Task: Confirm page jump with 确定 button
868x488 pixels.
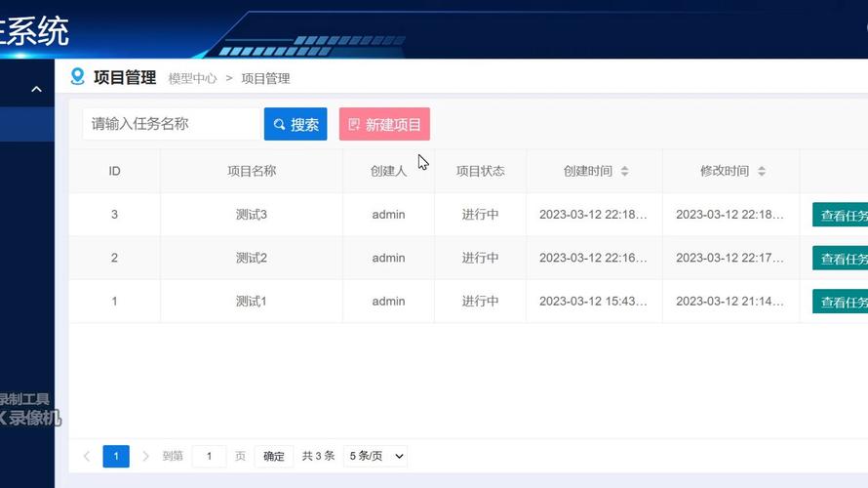Action: 274,457
